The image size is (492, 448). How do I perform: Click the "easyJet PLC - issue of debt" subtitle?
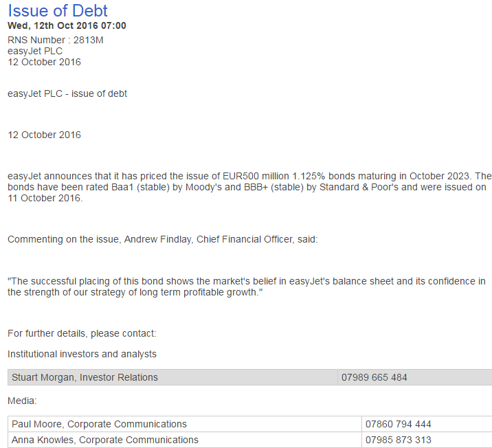[x=67, y=93]
